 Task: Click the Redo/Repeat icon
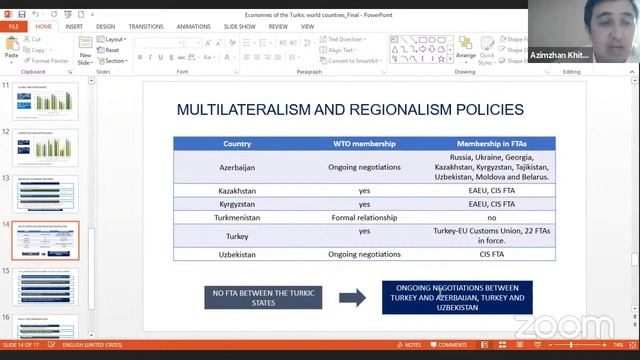[54, 14]
